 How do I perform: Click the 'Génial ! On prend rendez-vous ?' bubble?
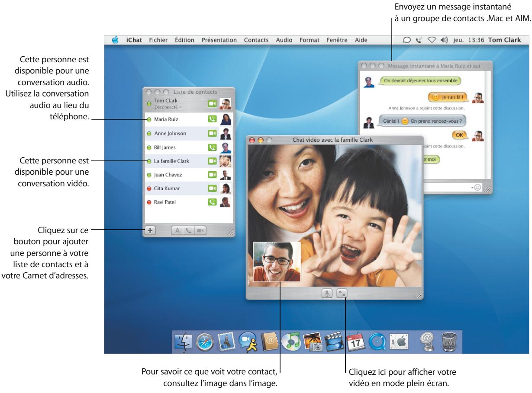pos(422,121)
